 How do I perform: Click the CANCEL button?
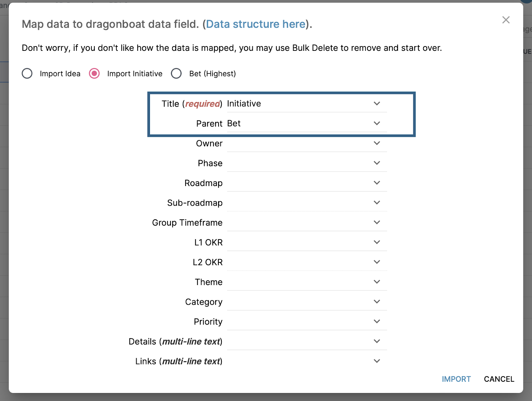(x=499, y=379)
